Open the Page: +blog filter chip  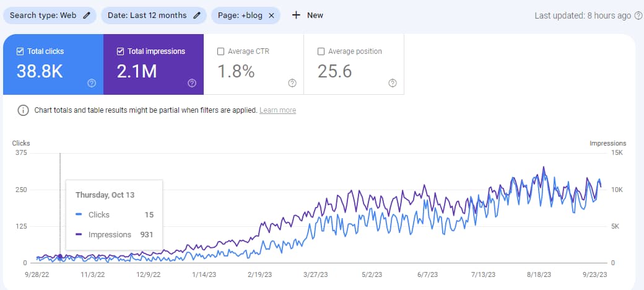[240, 15]
